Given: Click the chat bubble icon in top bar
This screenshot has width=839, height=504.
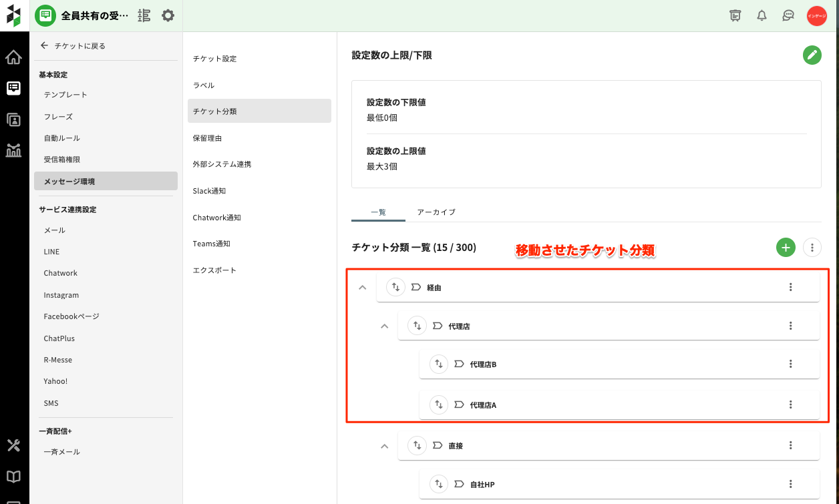Looking at the screenshot, I should point(788,15).
